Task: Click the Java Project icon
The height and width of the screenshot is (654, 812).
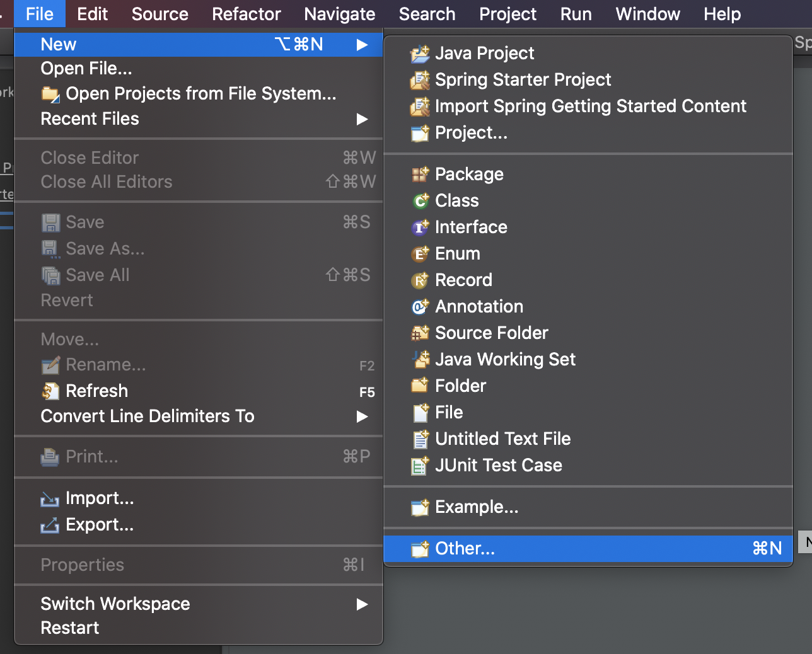Action: 420,54
